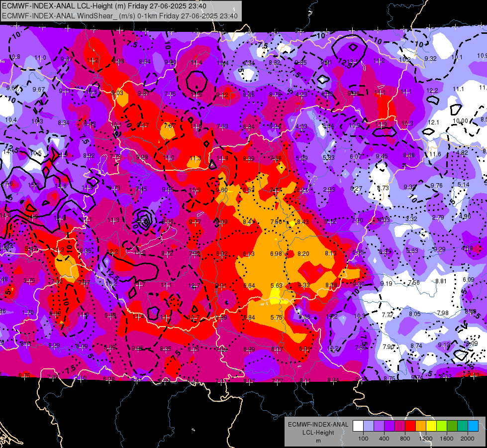Click the map value 8.38
487x448 pixels.
331,285
